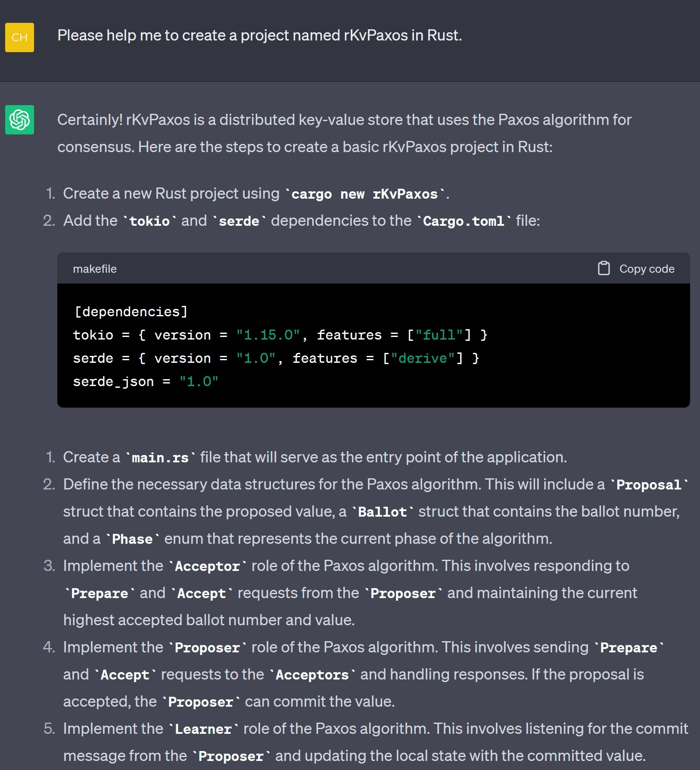
Task: Copy the code block with Copy code
Action: click(x=636, y=268)
